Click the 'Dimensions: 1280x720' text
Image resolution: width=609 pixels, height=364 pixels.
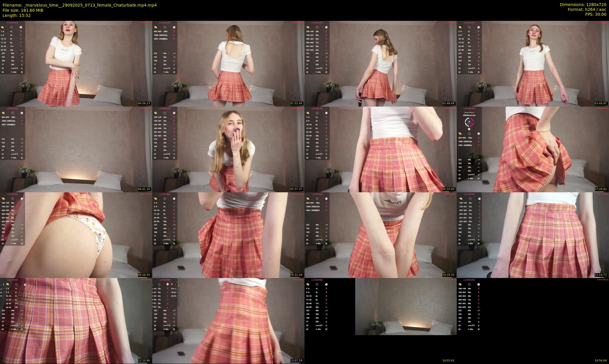583,5
